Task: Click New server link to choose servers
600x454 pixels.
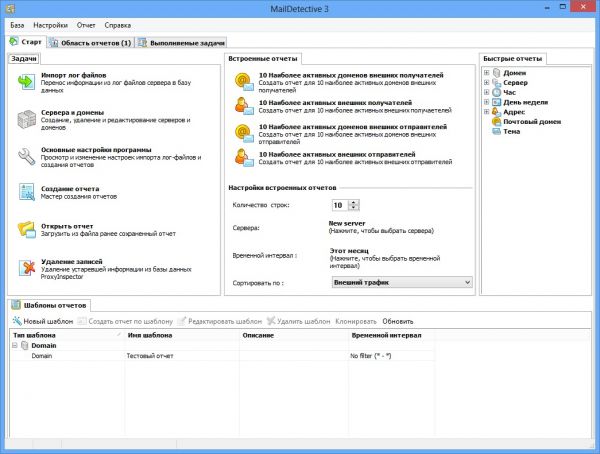Action: 349,224
